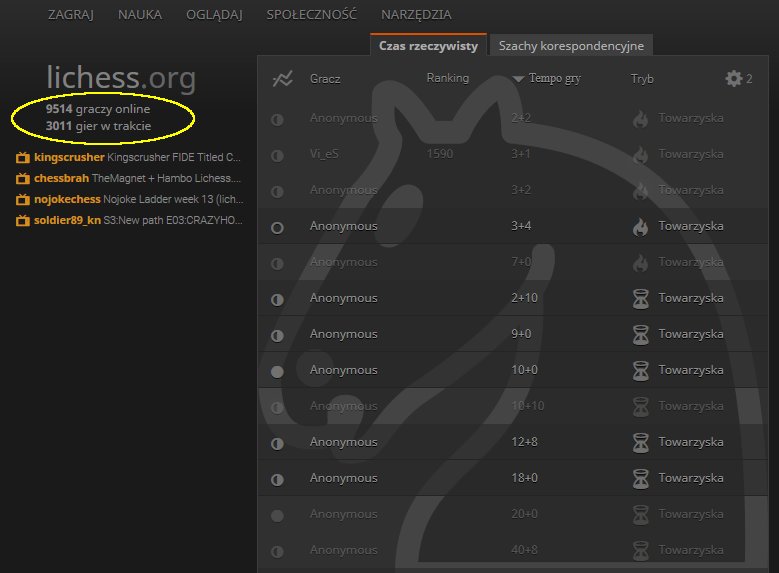Join the Anonymous 3+4 game
779x573 pixels.
513,226
